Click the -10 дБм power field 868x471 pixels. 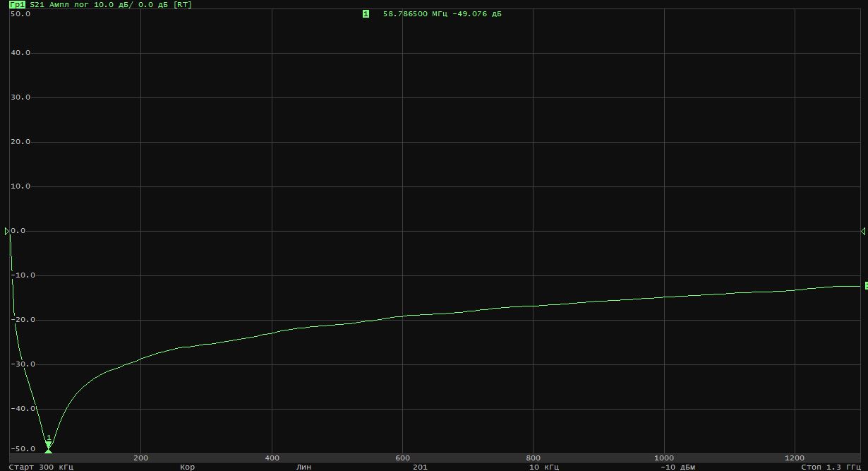(678, 467)
